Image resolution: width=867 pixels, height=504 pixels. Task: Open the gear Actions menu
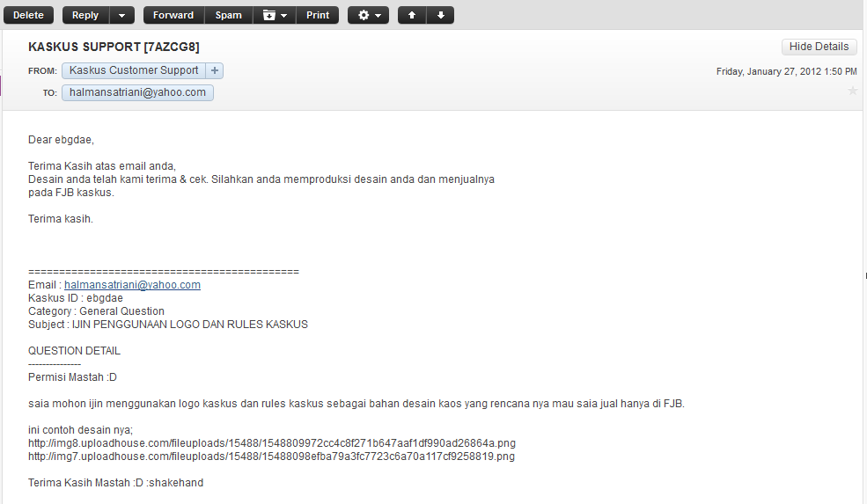pyautogui.click(x=368, y=15)
